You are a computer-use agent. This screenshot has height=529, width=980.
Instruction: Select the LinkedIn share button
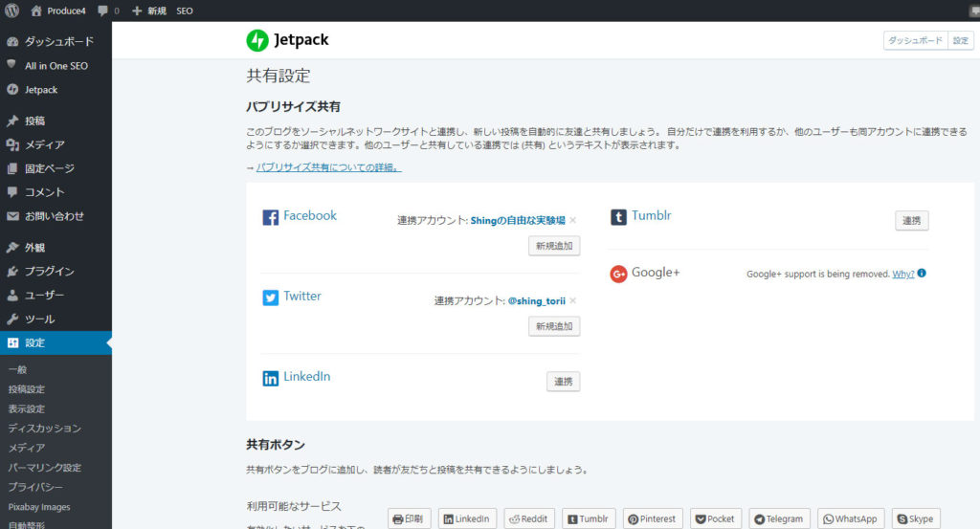coord(467,519)
